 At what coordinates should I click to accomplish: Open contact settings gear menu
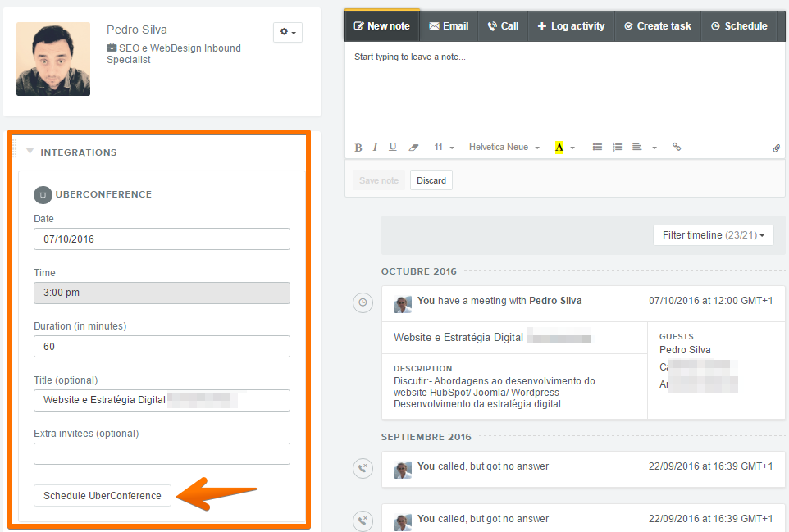tap(288, 32)
